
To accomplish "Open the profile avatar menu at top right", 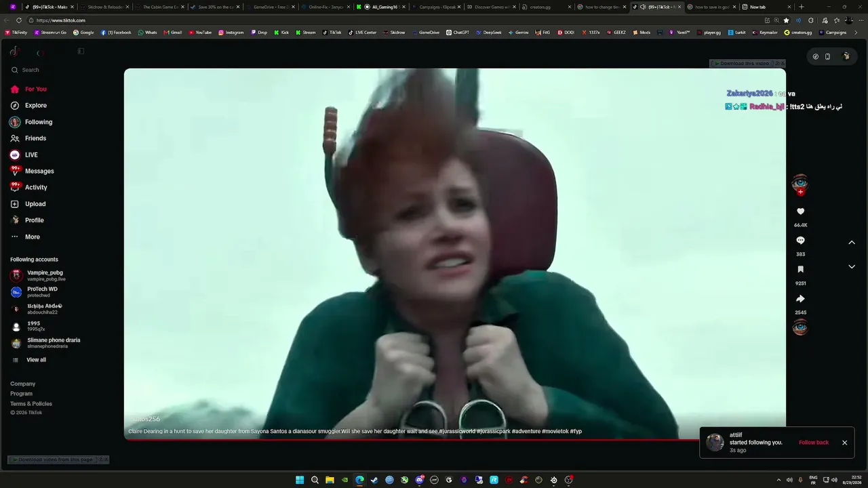I will coord(846,56).
